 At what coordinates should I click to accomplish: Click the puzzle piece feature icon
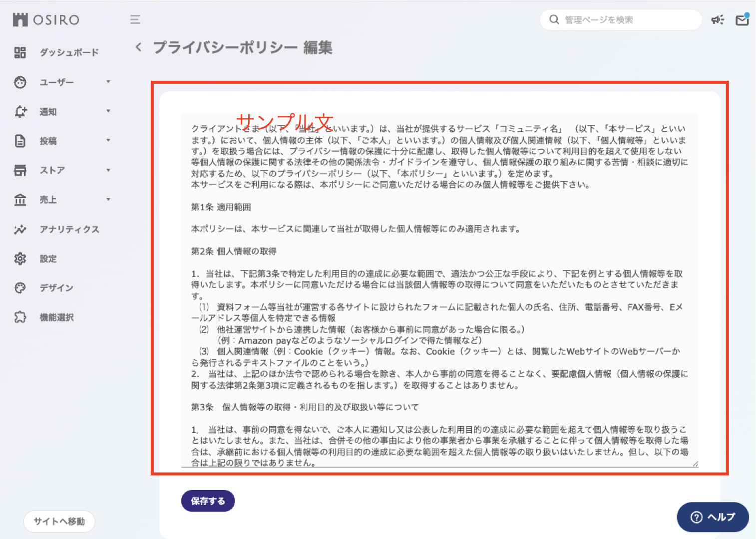[20, 317]
